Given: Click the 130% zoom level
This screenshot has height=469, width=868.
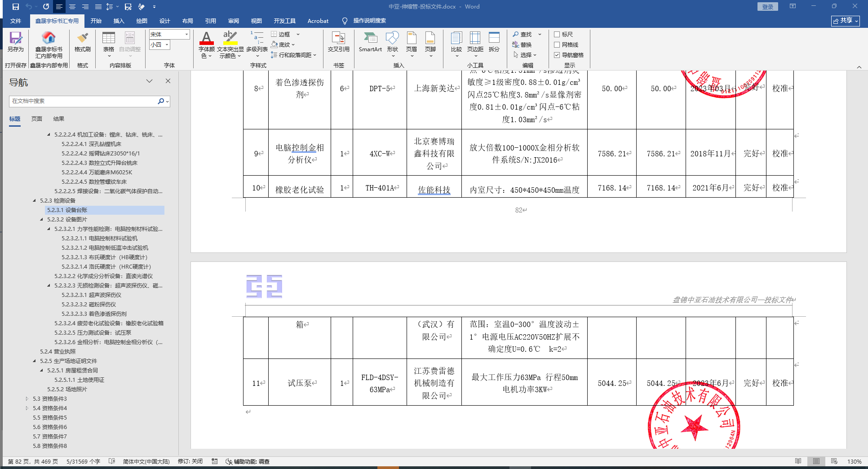Looking at the screenshot, I should click(x=854, y=461).
